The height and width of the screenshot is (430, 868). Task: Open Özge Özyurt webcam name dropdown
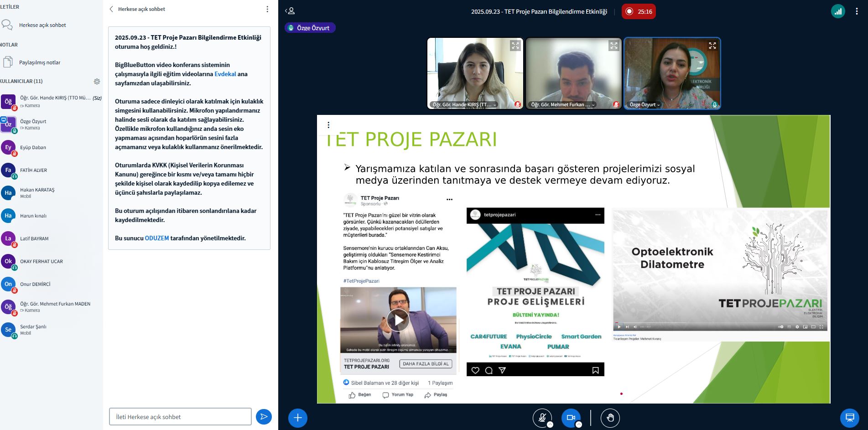pyautogui.click(x=645, y=104)
